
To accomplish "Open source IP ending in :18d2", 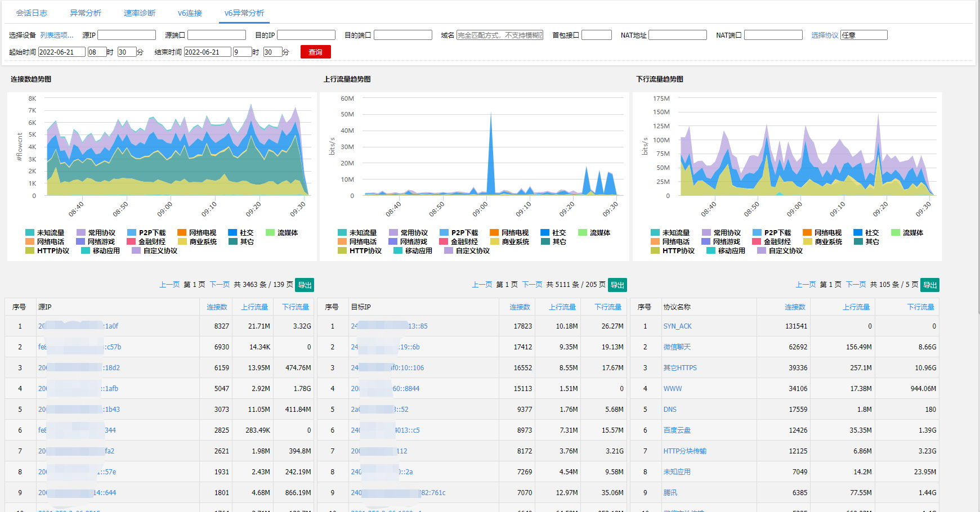I will (79, 367).
